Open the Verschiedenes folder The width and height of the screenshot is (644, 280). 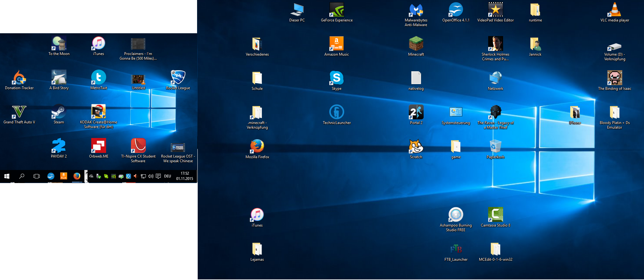click(x=257, y=47)
